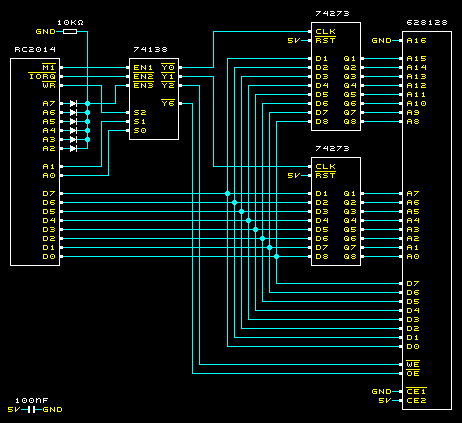Screen dimensions: 462x423
Task: Click the capacitor symbol under 100nF
Action: [x=32, y=410]
